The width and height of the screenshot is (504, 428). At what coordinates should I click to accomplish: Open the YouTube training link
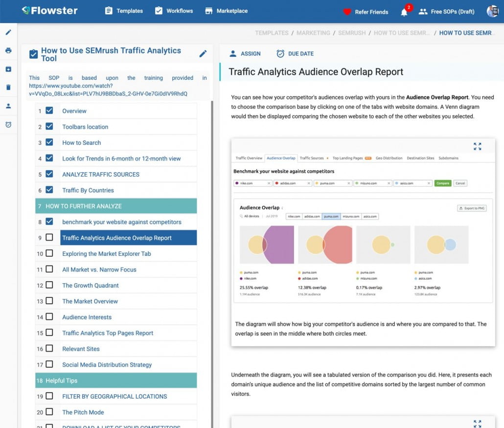pos(108,90)
